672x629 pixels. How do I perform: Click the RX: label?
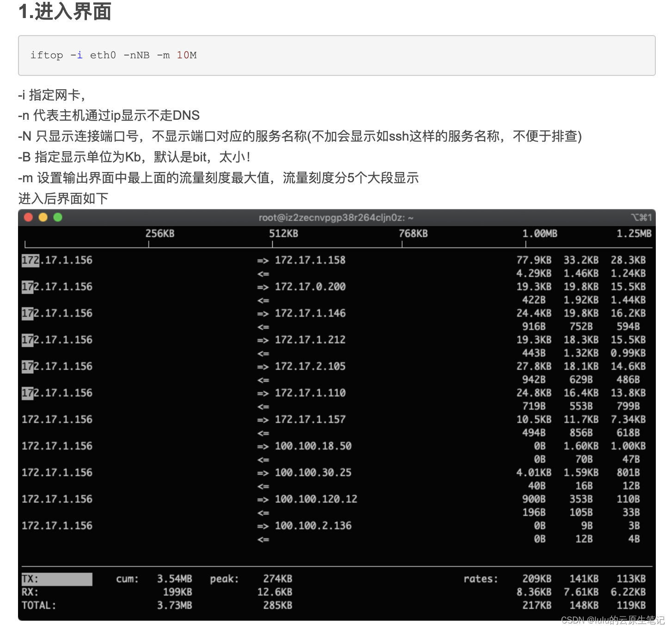tap(30, 592)
